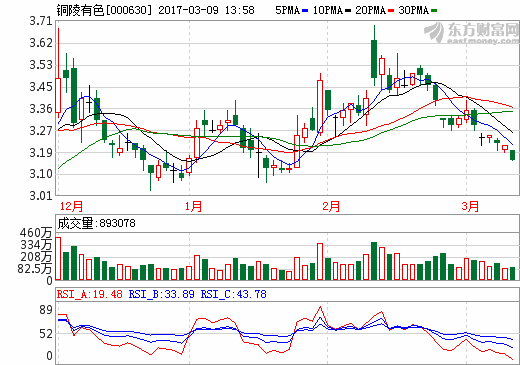
Task: Click the timestamp 2017-03-09 13:58
Action: (x=206, y=10)
